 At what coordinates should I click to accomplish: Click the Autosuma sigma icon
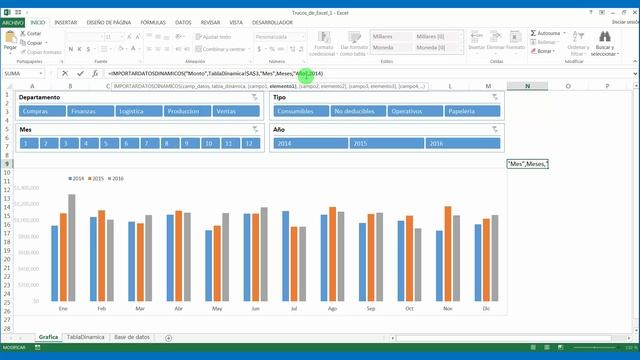pyautogui.click(x=533, y=33)
